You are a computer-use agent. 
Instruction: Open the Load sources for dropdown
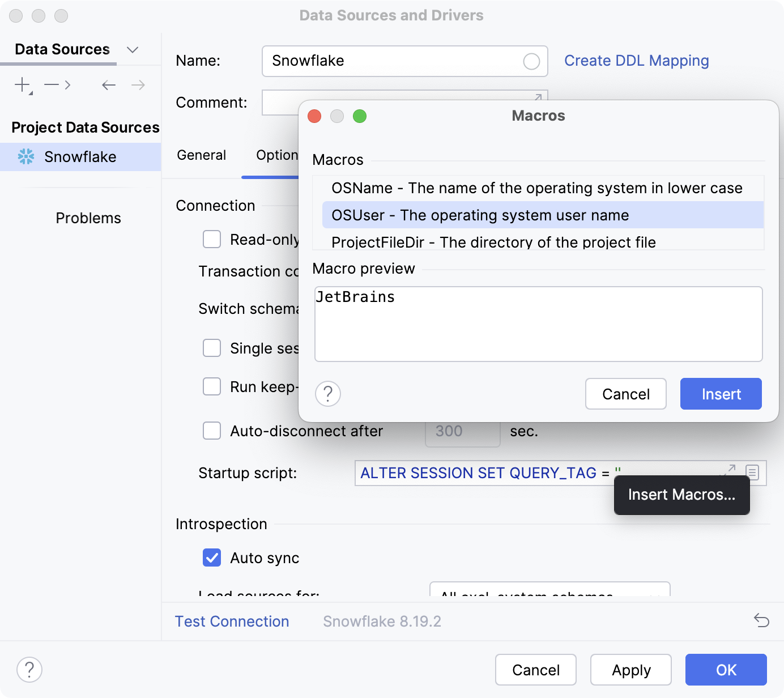548,595
